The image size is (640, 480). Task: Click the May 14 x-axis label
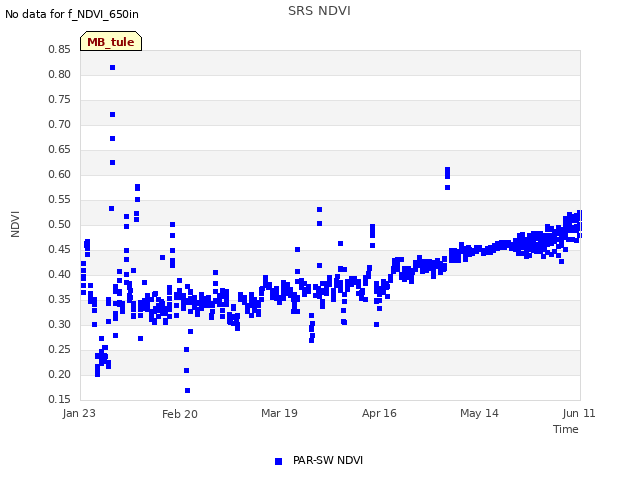point(479,413)
